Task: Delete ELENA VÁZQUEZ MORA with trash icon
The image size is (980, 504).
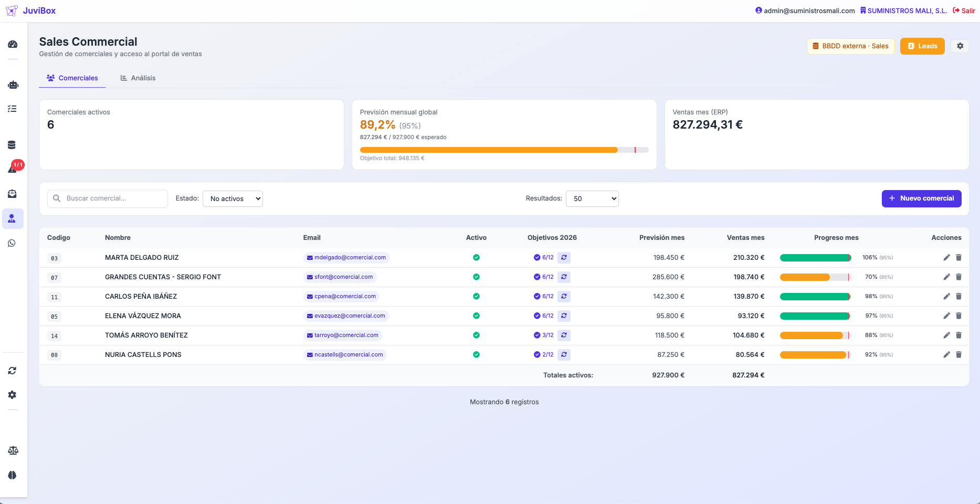Action: (958, 316)
